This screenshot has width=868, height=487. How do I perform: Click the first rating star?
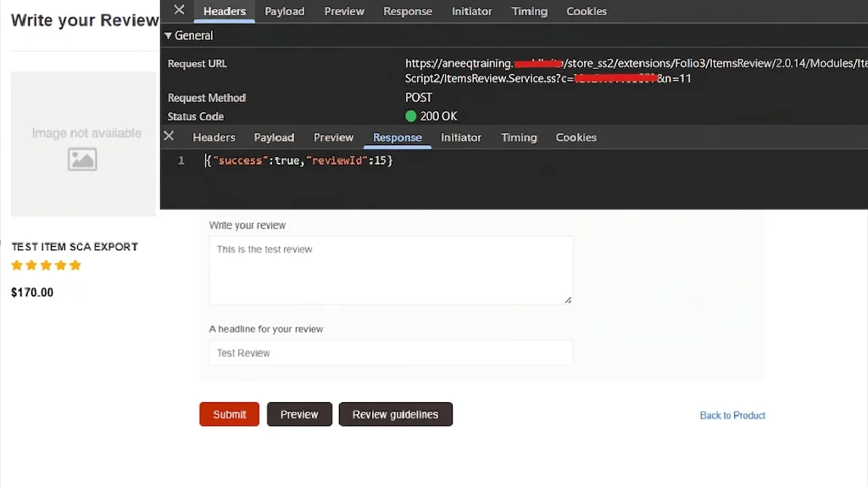pyautogui.click(x=17, y=266)
